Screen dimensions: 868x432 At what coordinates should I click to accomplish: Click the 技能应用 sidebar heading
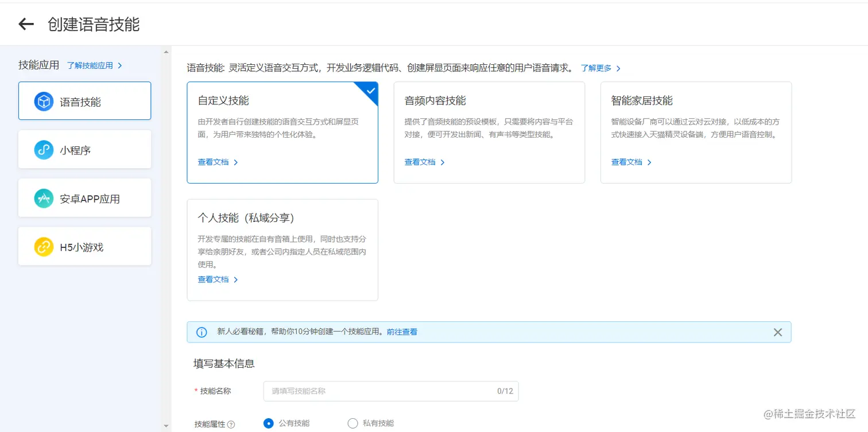[38, 65]
